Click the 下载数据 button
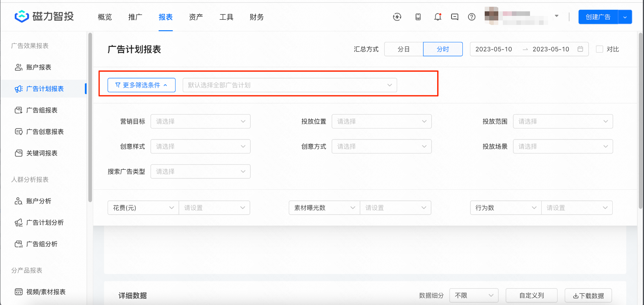This screenshot has width=644, height=305. [x=588, y=296]
